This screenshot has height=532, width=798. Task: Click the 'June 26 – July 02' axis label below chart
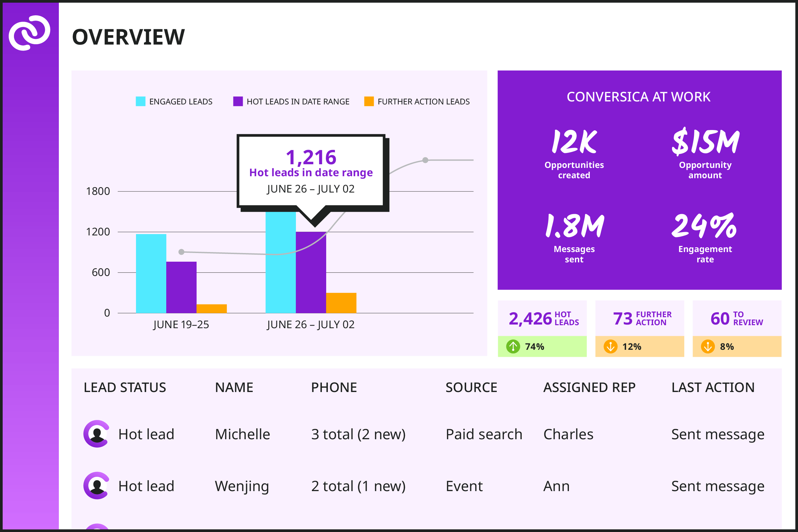(311, 325)
